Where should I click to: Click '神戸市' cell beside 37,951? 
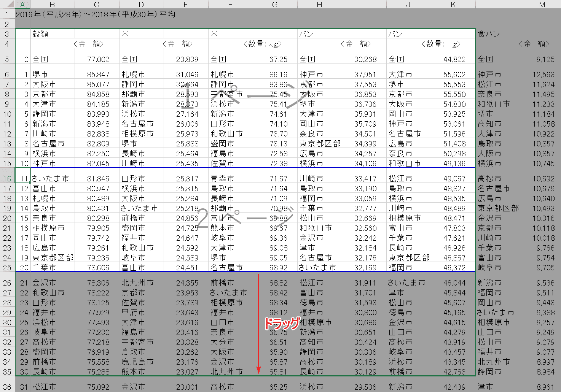(x=319, y=75)
